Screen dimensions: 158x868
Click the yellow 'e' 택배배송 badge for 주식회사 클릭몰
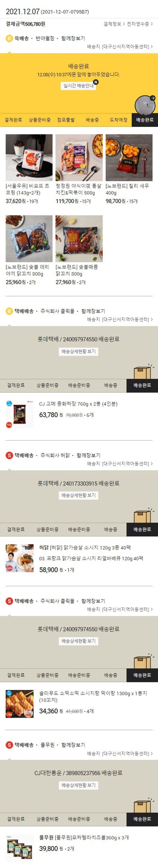(x=9, y=311)
